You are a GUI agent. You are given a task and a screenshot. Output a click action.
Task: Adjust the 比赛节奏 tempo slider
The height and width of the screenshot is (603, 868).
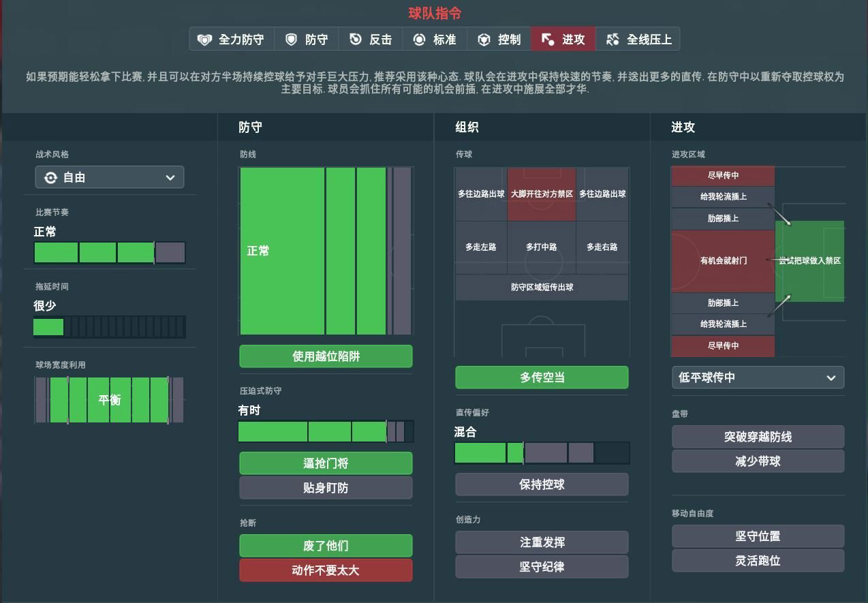click(x=110, y=253)
